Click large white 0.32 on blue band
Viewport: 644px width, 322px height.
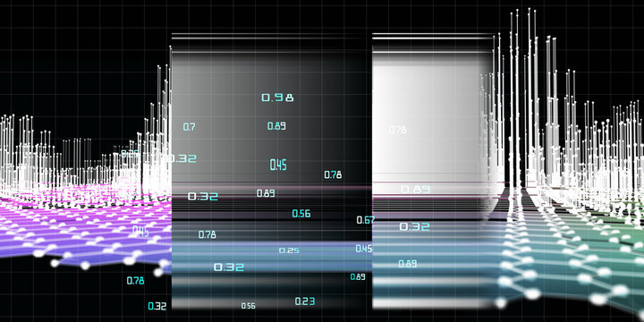229,267
